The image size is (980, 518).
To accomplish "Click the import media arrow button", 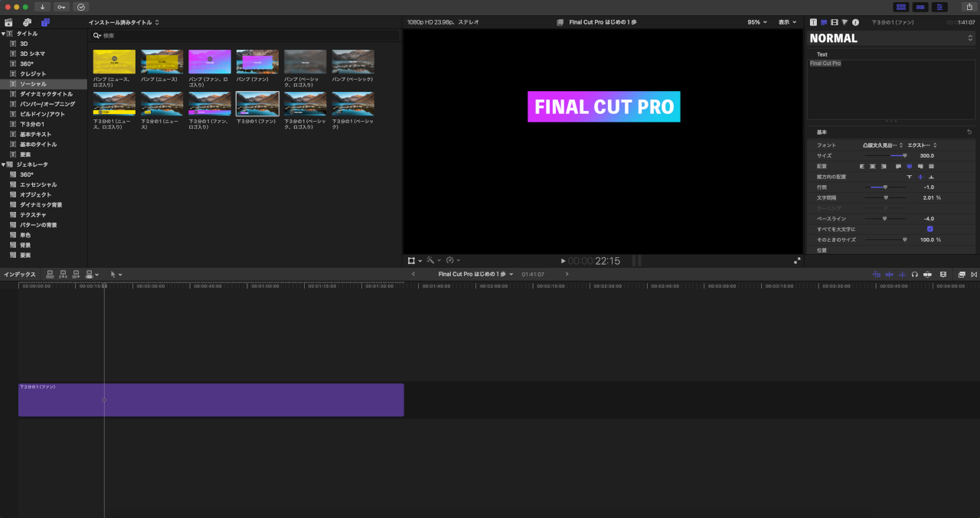I will (43, 7).
